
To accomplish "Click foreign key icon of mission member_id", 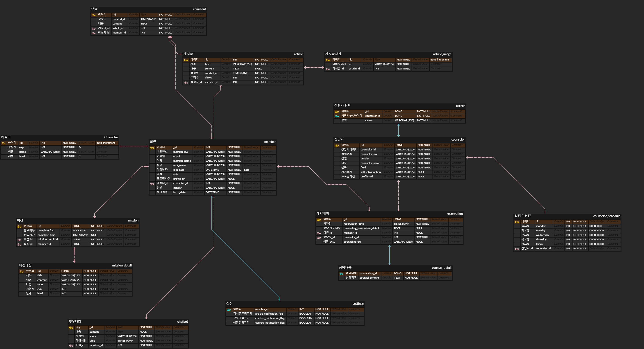I will (19, 244).
